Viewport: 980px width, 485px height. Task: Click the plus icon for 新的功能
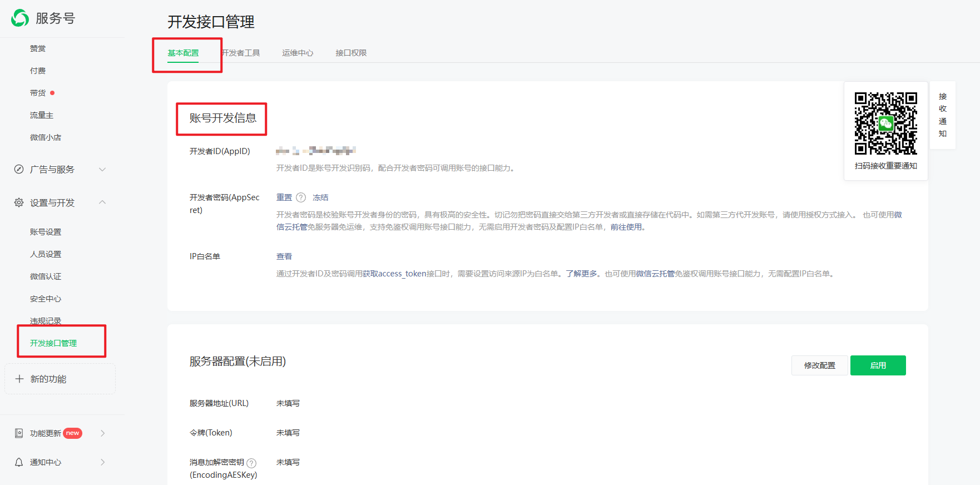point(19,379)
